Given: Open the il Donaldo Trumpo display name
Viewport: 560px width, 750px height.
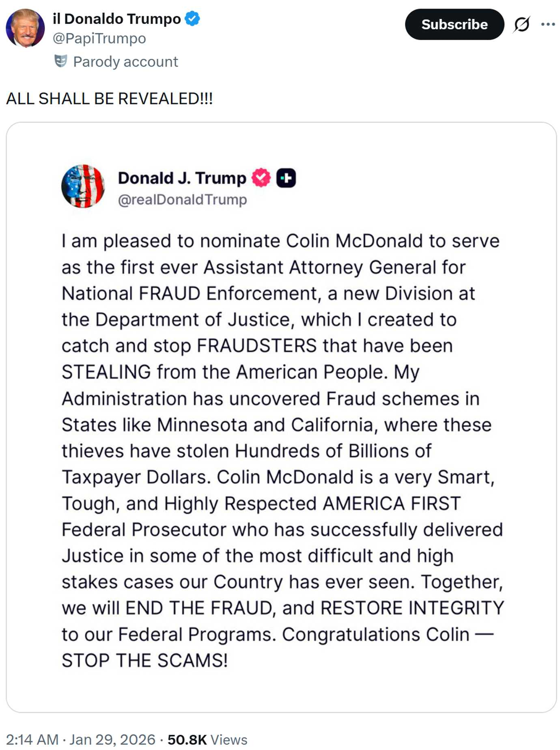Looking at the screenshot, I should point(117,19).
